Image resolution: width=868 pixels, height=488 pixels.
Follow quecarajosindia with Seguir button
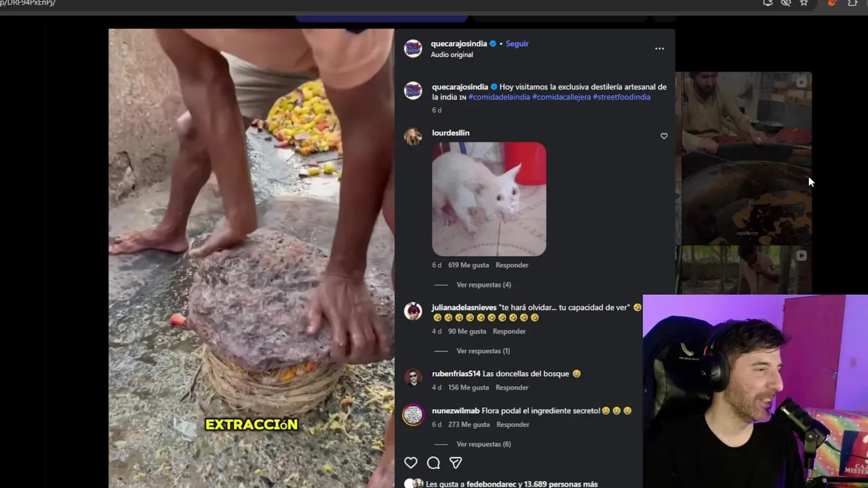pos(517,43)
